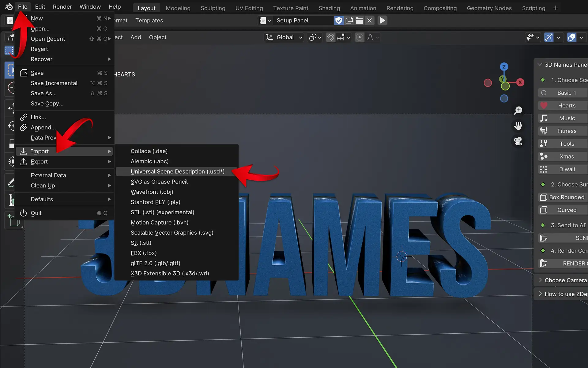Create a new text data-block copy
588x368 pixels.
(349, 21)
